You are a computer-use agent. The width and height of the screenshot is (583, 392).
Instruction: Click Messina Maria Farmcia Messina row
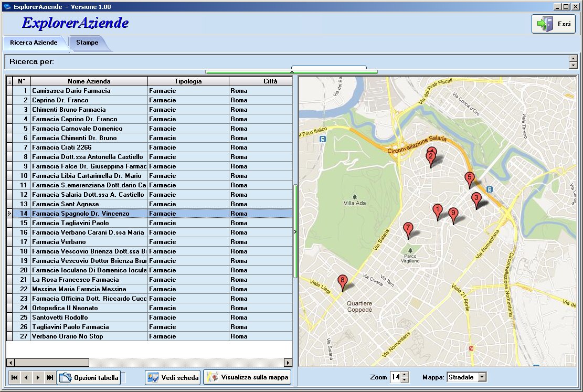point(150,289)
